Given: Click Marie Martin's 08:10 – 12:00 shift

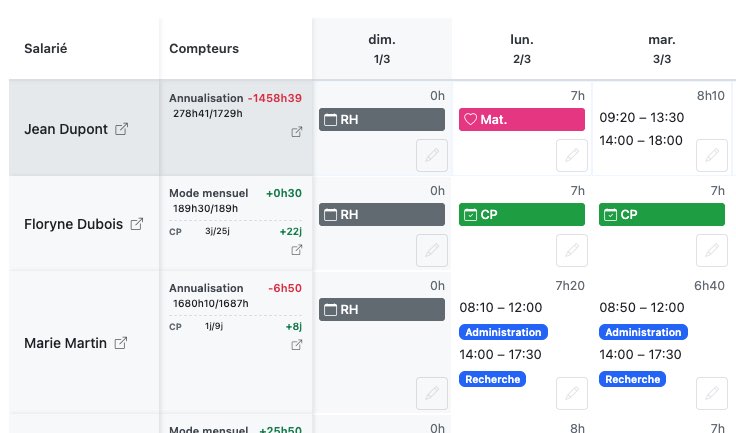Looking at the screenshot, I should [x=501, y=307].
